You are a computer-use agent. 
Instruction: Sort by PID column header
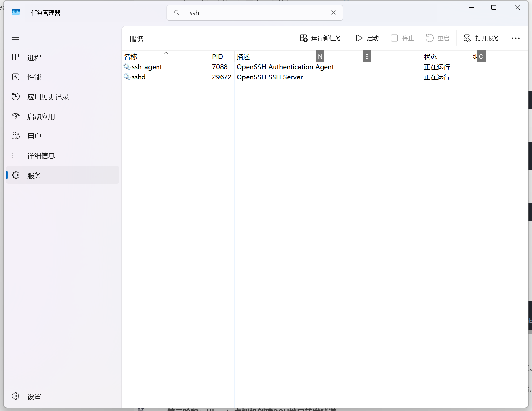[222, 56]
